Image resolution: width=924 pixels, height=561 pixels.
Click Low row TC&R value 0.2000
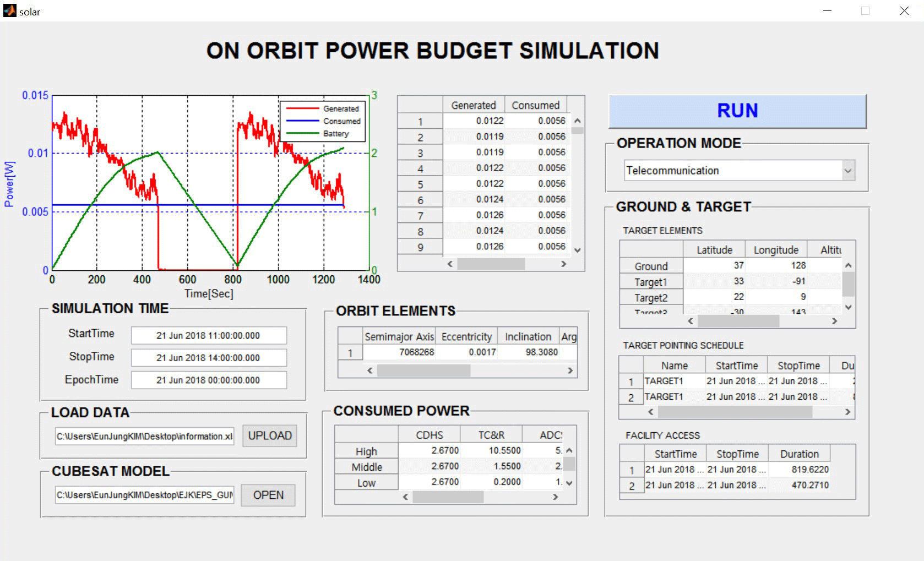tap(491, 482)
